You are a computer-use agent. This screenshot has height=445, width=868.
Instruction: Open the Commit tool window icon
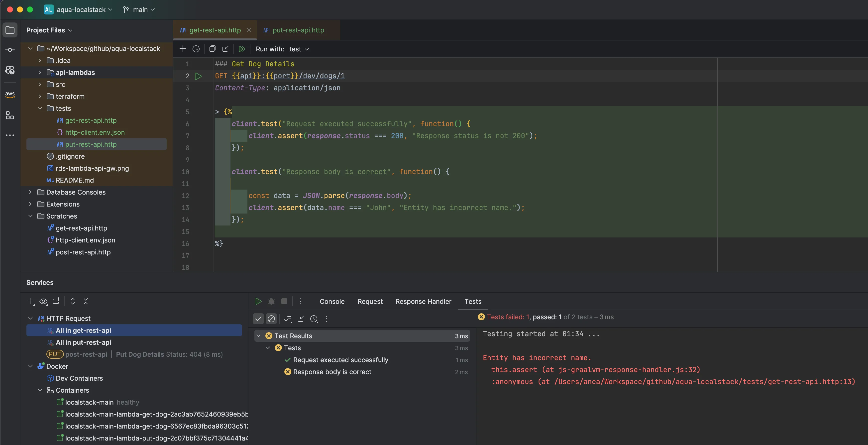pos(10,50)
